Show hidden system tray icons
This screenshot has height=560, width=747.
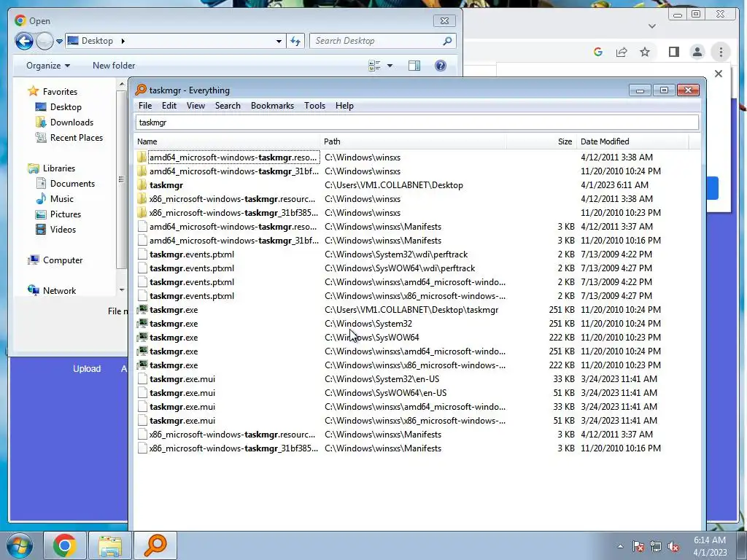(620, 546)
